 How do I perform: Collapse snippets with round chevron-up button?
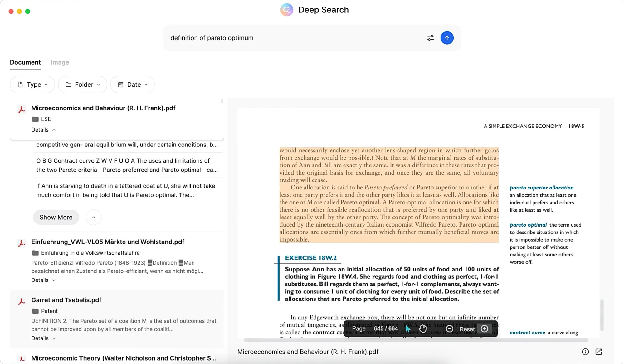[x=94, y=217]
